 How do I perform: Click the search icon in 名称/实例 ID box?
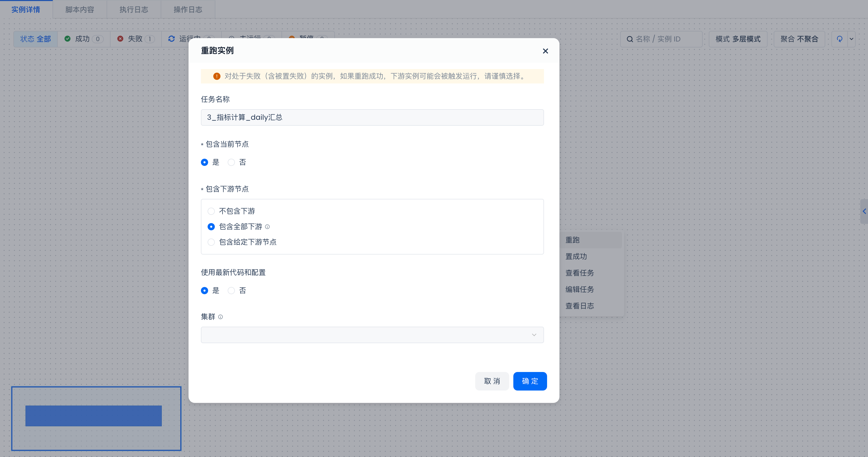coord(629,39)
